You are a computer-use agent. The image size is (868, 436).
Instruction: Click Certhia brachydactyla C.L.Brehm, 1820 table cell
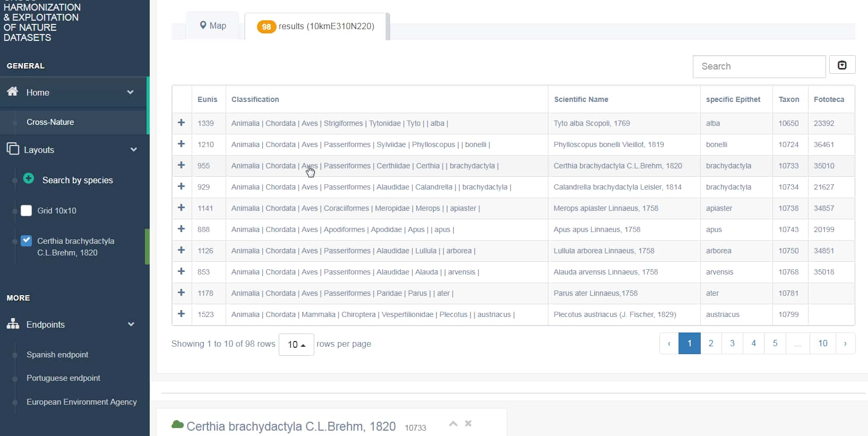click(624, 166)
